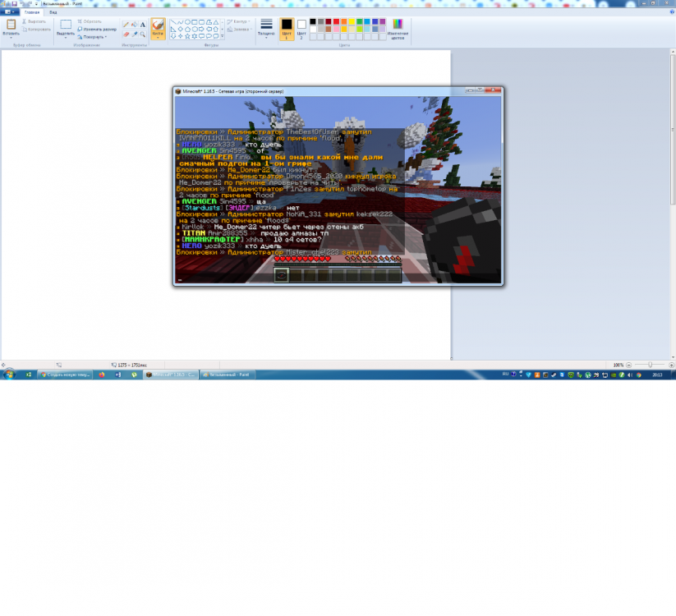Expand the Paste (Вставить) dropdown arrow
676x616 pixels.
(11, 37)
